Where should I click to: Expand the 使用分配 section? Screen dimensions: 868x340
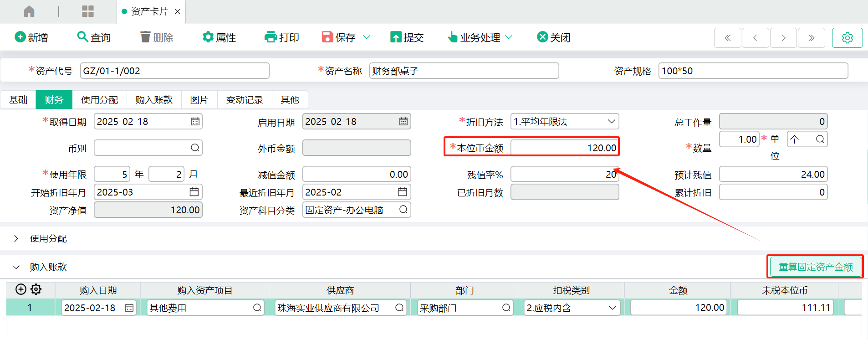[x=16, y=238]
